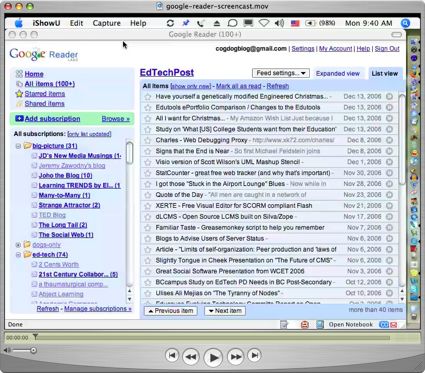The image size is (425, 373).
Task: Click the movie progress track
Action: tap(213, 338)
